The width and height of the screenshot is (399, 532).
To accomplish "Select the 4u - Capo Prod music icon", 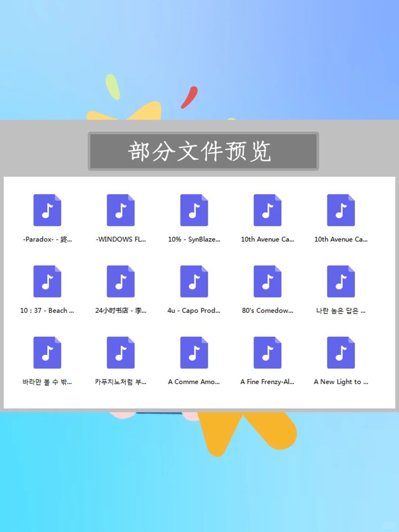I will point(194,281).
